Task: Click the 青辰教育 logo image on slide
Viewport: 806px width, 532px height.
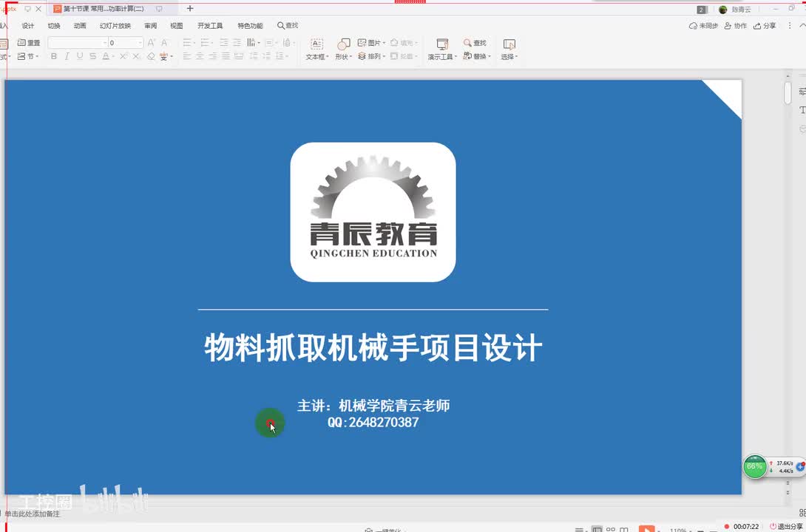Action: pos(373,212)
